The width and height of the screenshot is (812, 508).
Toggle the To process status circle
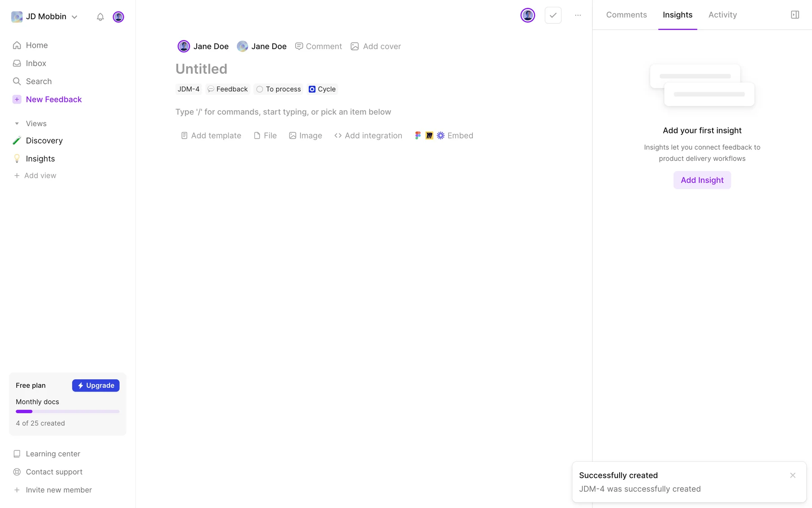pyautogui.click(x=260, y=89)
